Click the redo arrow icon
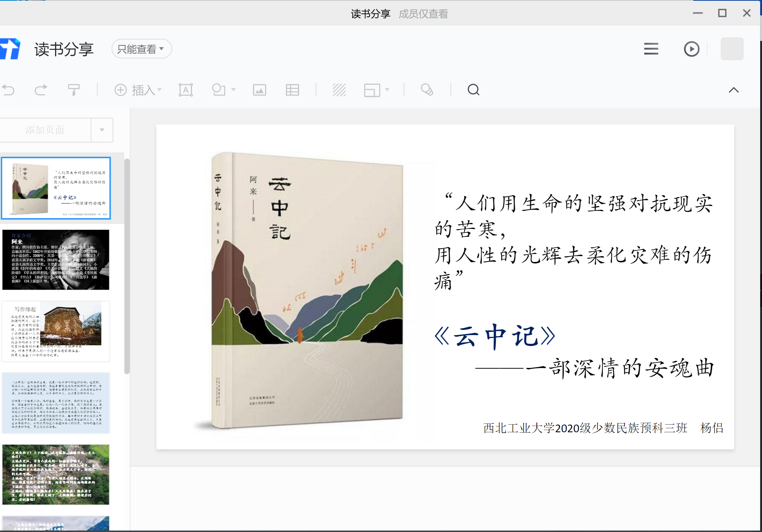Viewport: 762px width, 532px height. click(x=41, y=90)
